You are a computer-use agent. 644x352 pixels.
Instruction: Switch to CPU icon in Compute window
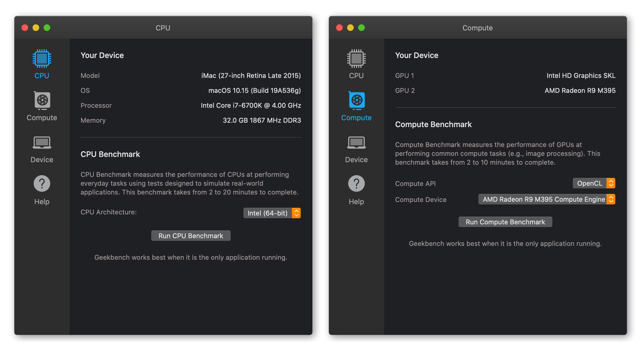[x=356, y=59]
